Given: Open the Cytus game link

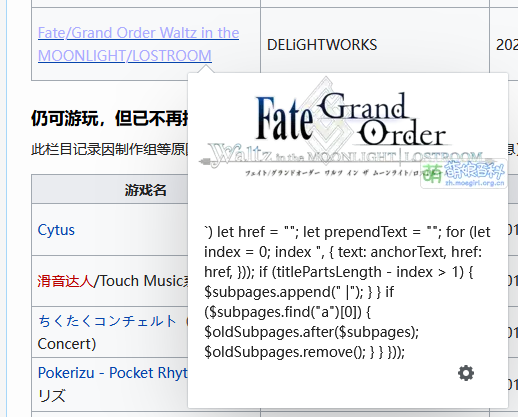Looking at the screenshot, I should tap(56, 230).
